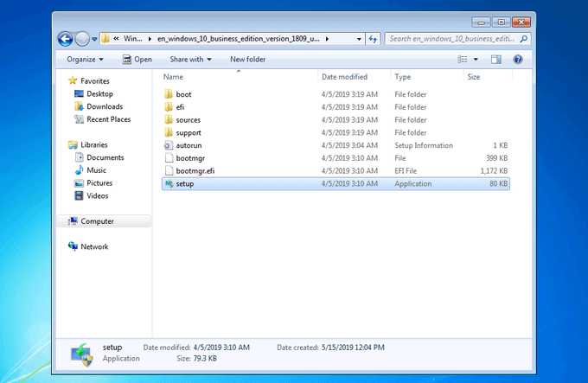Open the Organize menu
This screenshot has height=383, width=588.
(85, 59)
